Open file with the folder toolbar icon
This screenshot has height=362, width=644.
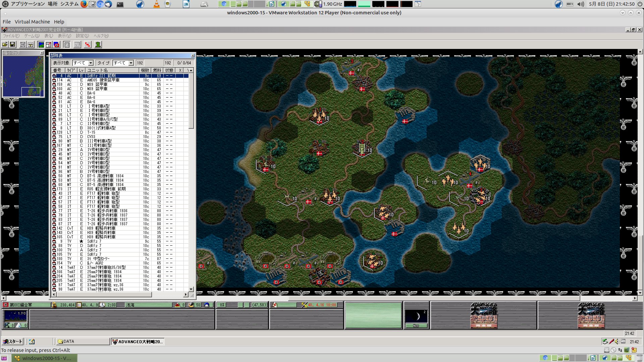[x=5, y=45]
